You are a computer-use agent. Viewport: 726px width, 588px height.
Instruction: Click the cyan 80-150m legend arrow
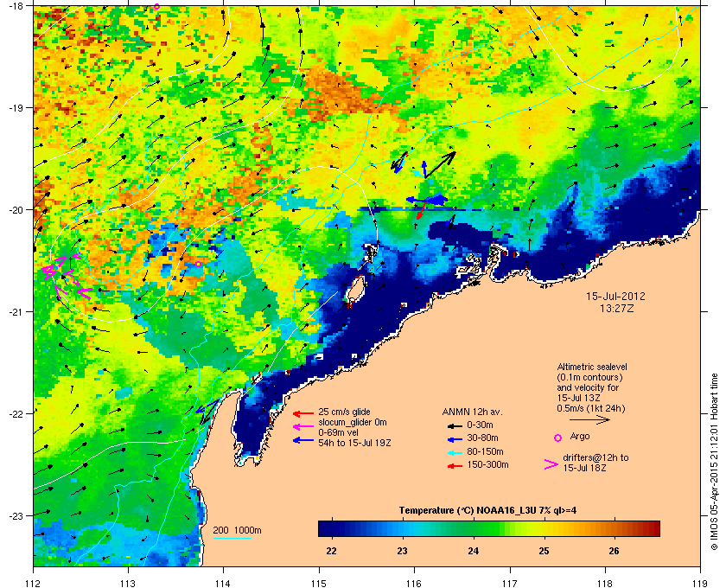(455, 453)
